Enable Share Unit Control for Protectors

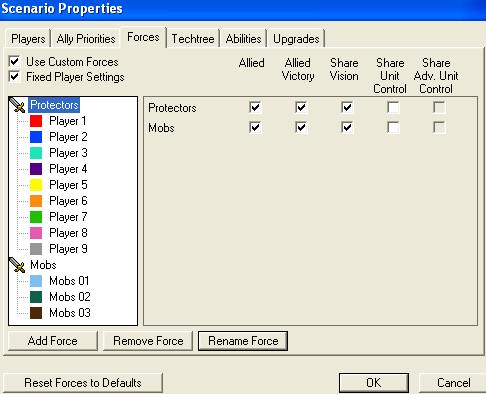(x=393, y=107)
